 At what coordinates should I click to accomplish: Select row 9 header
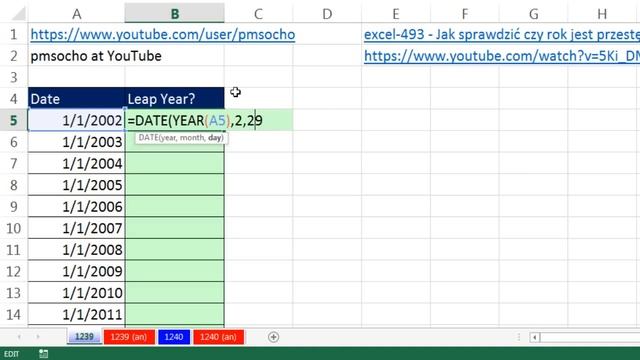pos(14,207)
